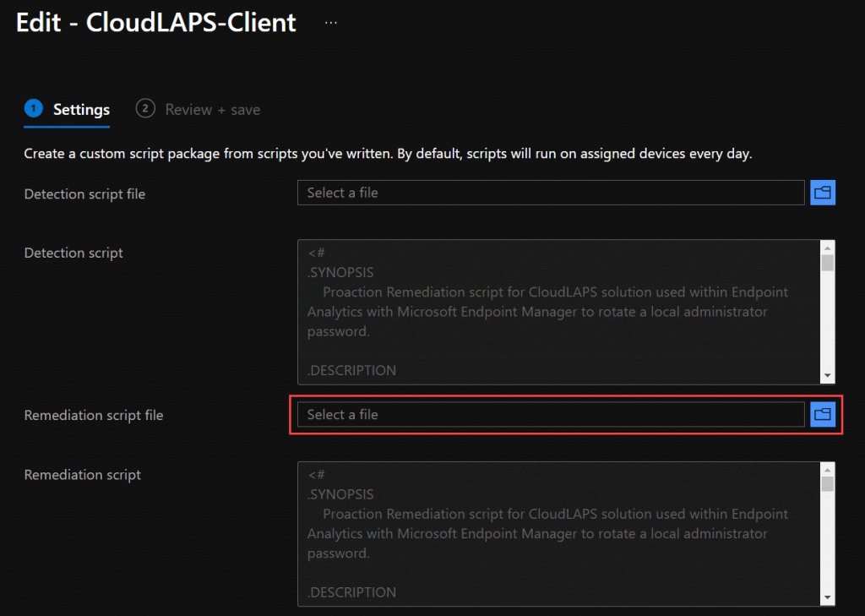
Task: Click the Remediation script scrollbar thumb
Action: [828, 485]
